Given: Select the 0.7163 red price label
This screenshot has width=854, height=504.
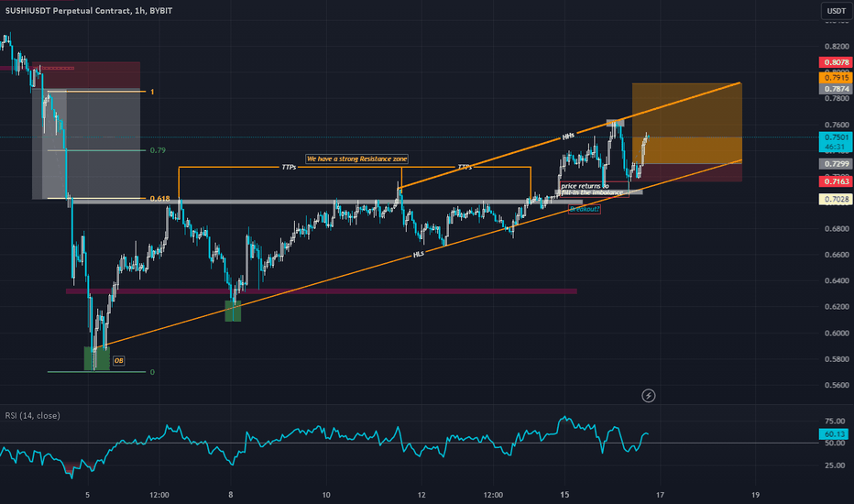Looking at the screenshot, I should 836,181.
